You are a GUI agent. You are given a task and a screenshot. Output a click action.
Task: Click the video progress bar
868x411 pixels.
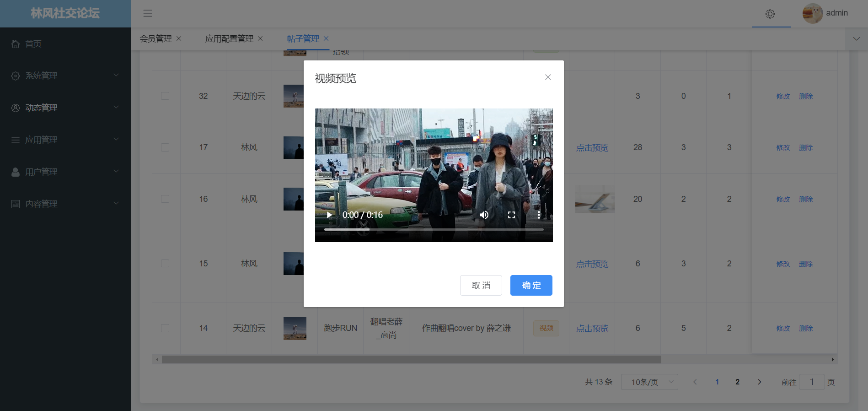pyautogui.click(x=434, y=229)
